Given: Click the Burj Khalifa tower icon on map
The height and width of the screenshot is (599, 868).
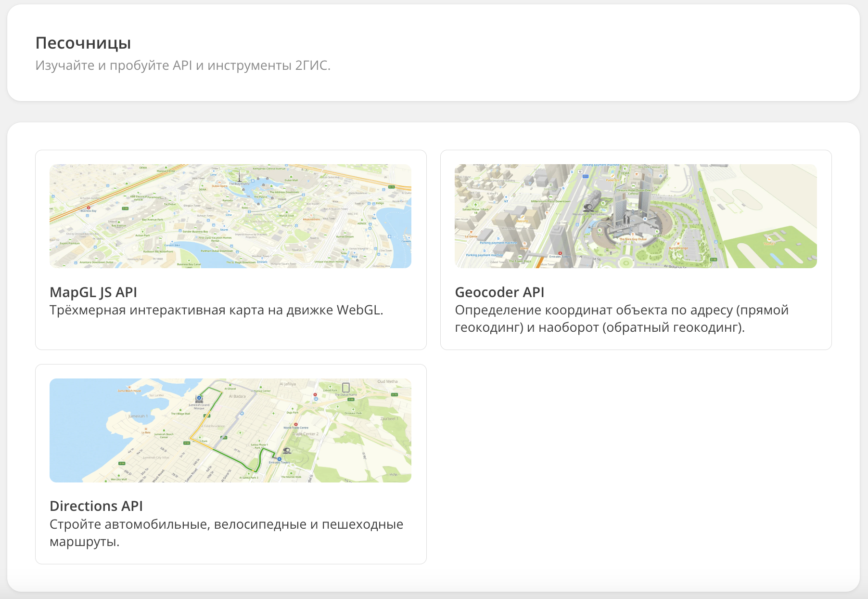Looking at the screenshot, I should 239,176.
